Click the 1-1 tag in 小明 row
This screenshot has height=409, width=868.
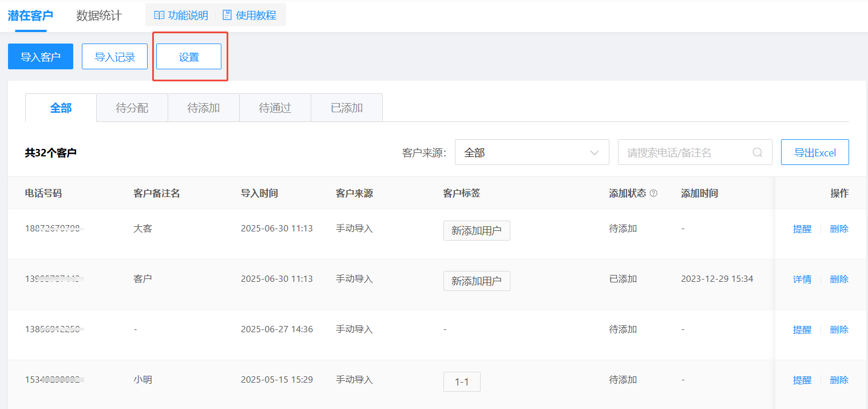462,382
